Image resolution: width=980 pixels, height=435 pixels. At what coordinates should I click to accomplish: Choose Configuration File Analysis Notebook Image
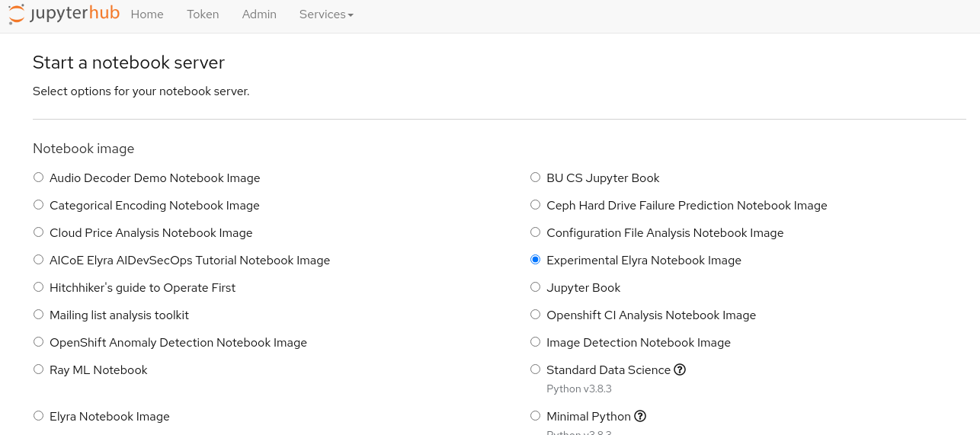[x=535, y=232]
